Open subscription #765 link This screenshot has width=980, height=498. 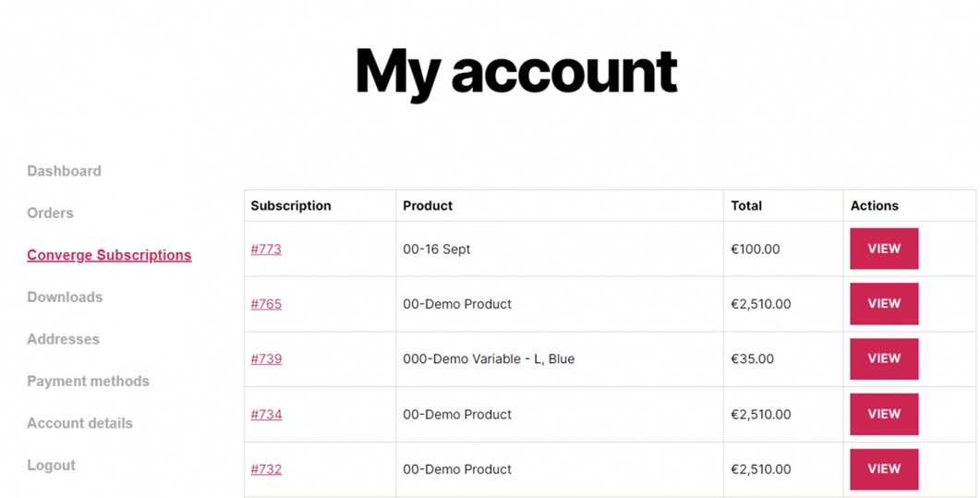pyautogui.click(x=266, y=304)
